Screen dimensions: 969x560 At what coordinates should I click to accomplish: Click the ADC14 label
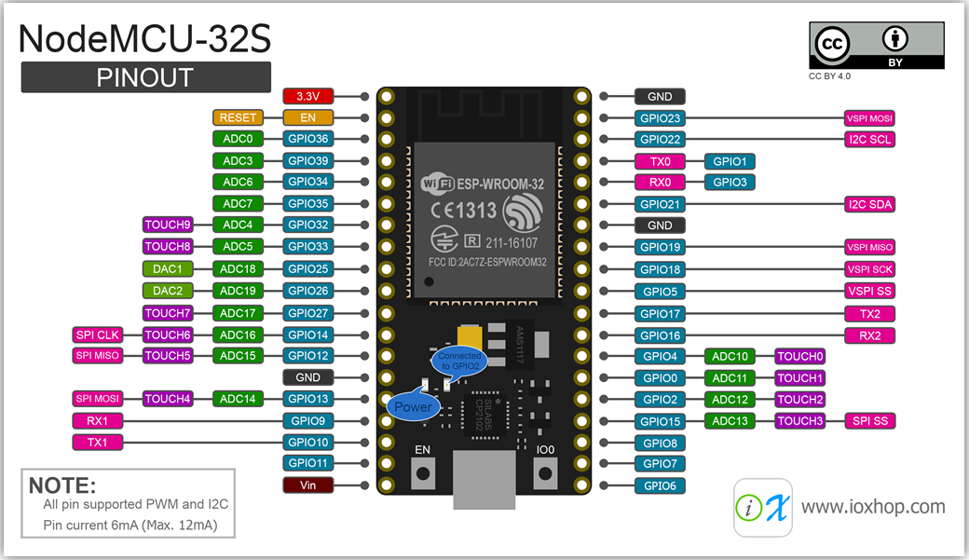point(238,399)
